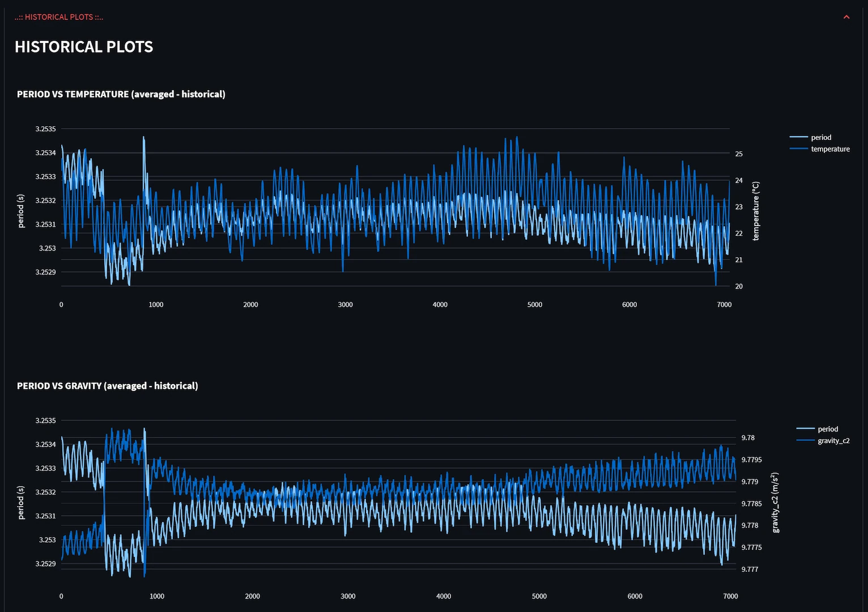Click the 5000 x-axis tick on the gravity chart

[x=539, y=596]
